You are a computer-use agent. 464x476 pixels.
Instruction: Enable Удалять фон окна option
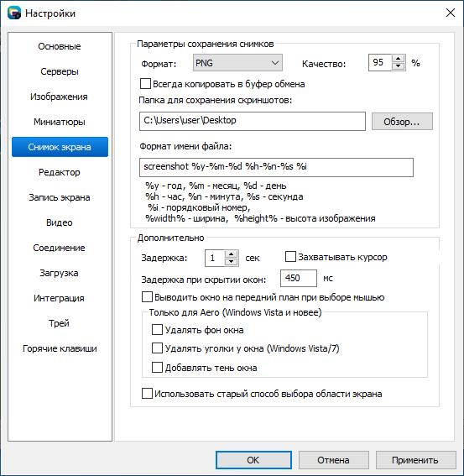[157, 330]
